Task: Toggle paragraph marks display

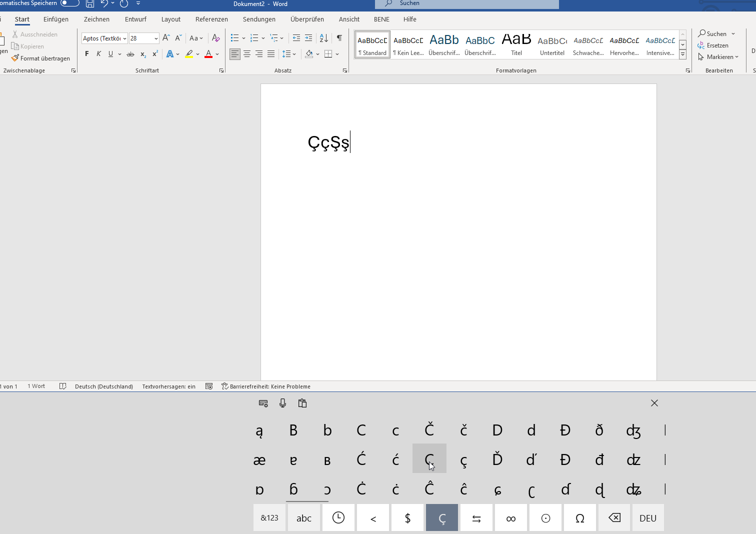Action: pyautogui.click(x=339, y=38)
